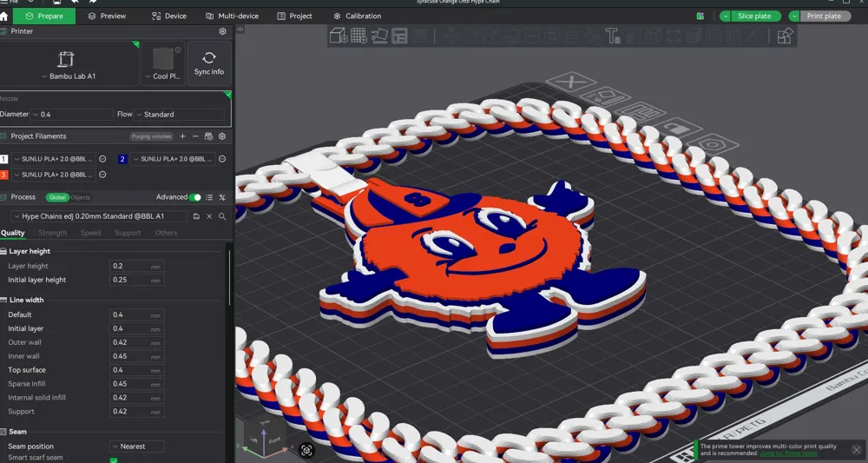Image resolution: width=868 pixels, height=463 pixels.
Task: Open the Hype Chains process preset dropdown
Action: pyautogui.click(x=99, y=216)
